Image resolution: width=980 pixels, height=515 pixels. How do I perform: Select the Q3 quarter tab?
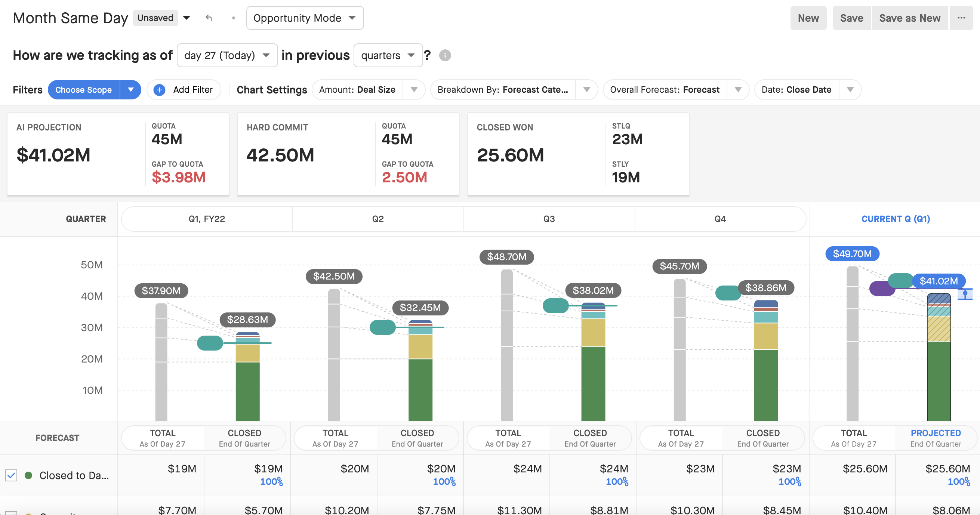pyautogui.click(x=549, y=219)
